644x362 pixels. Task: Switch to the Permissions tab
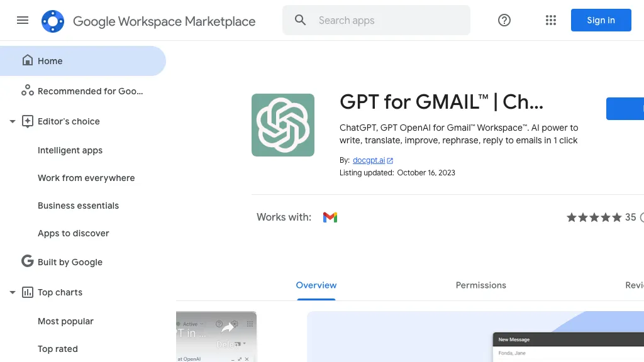pyautogui.click(x=480, y=285)
